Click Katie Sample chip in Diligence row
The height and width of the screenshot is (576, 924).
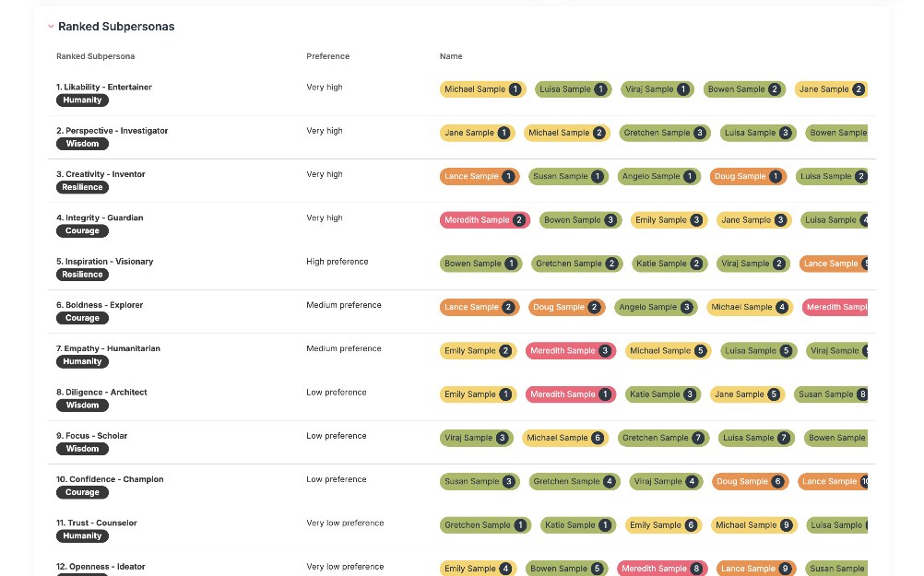pos(663,394)
